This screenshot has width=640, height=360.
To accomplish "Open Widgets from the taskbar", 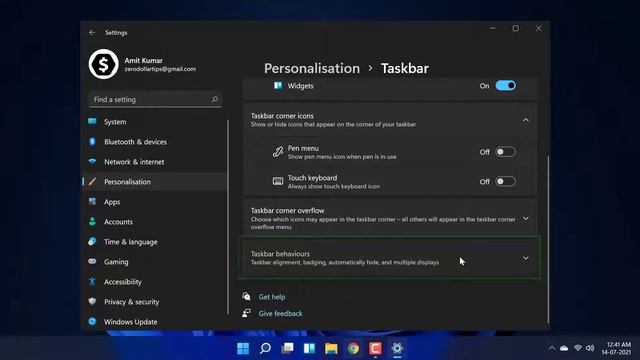I will 309,348.
